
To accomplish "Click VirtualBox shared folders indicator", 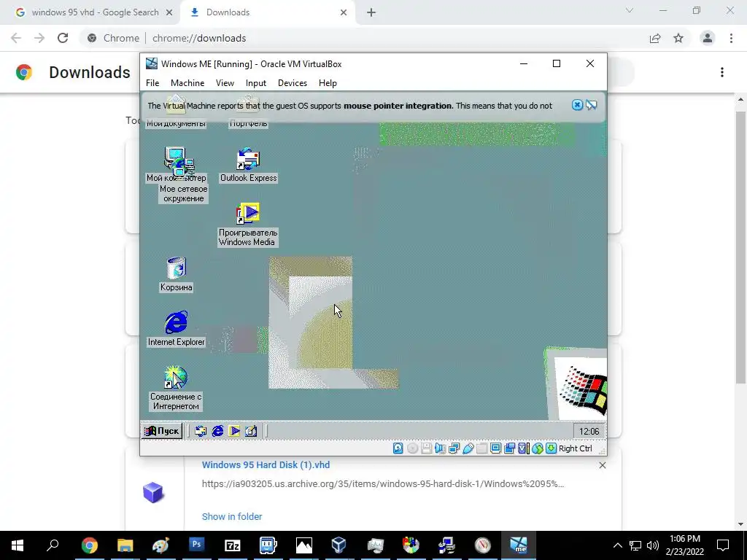I will (x=481, y=448).
